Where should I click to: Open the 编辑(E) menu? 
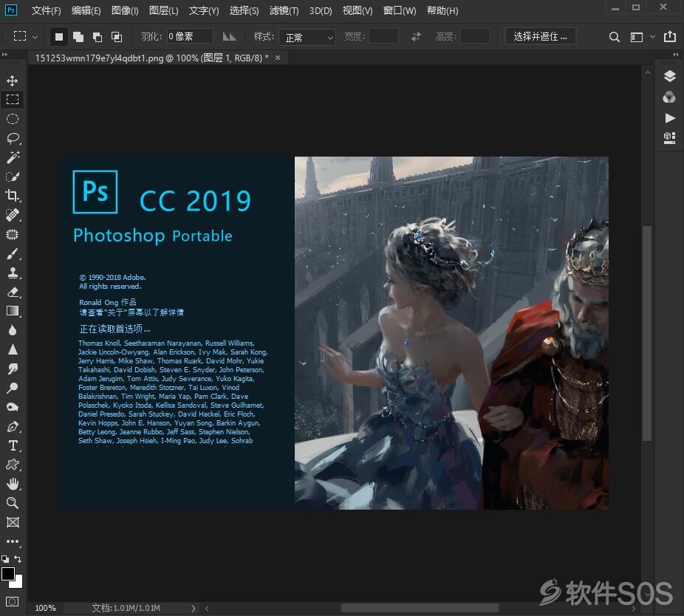[x=86, y=10]
